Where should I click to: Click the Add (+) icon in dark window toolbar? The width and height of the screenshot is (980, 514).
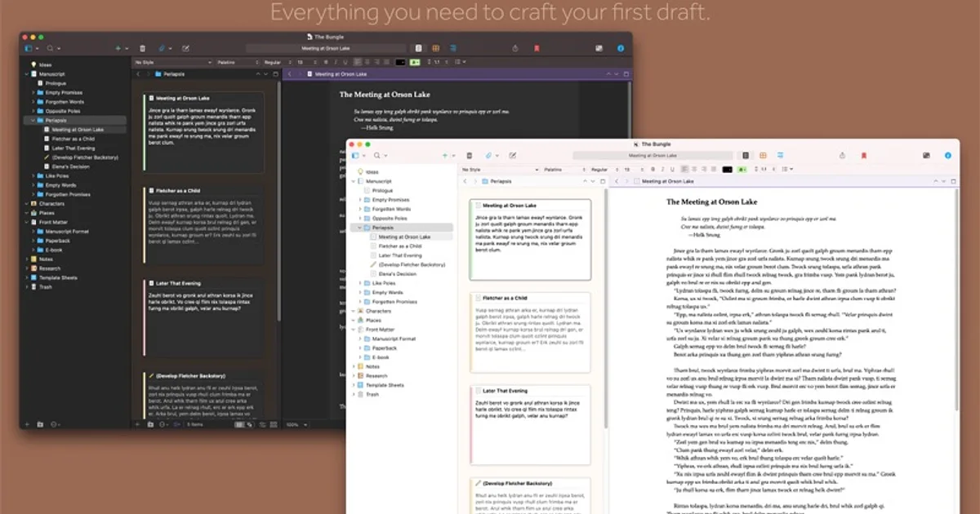tap(118, 49)
